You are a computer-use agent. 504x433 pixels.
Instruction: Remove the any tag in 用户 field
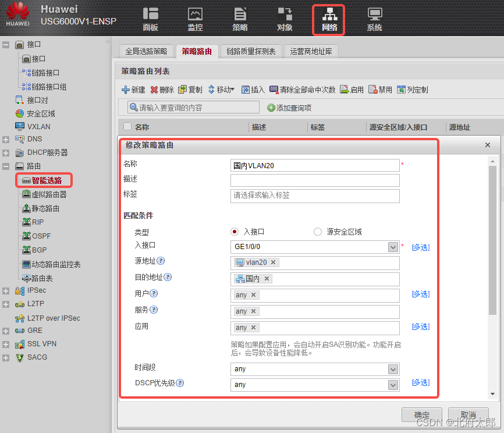pos(253,294)
